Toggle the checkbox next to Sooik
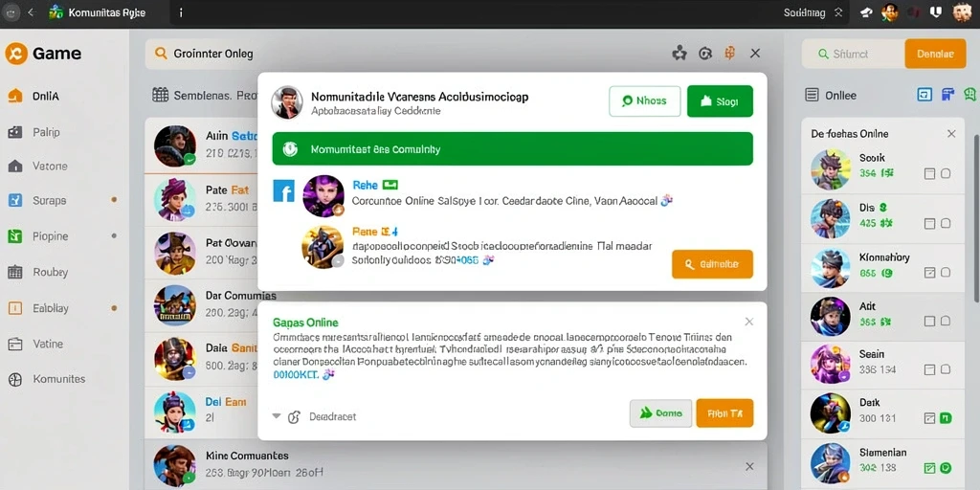The image size is (980, 490). (929, 174)
